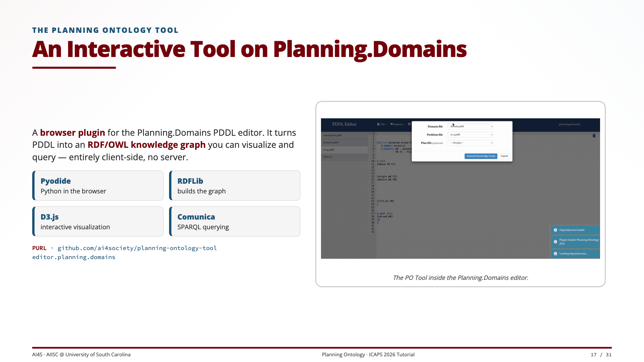
Task: Expand the Problem file dropdown
Action: pos(471,135)
